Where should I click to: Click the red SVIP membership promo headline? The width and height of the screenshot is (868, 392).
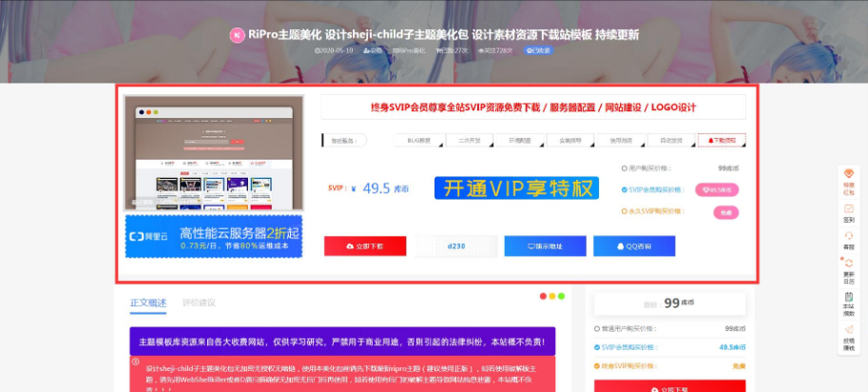[x=533, y=108]
